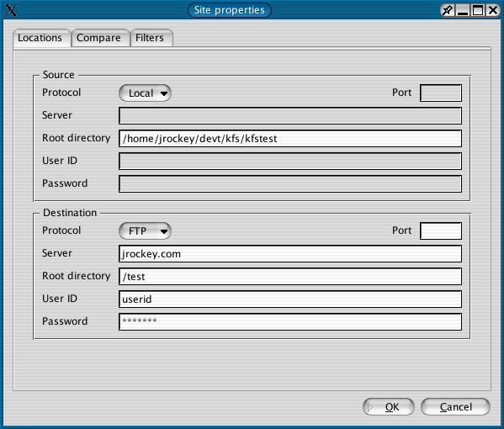This screenshot has width=504, height=429.
Task: Switch to the Compare tab
Action: (100, 38)
